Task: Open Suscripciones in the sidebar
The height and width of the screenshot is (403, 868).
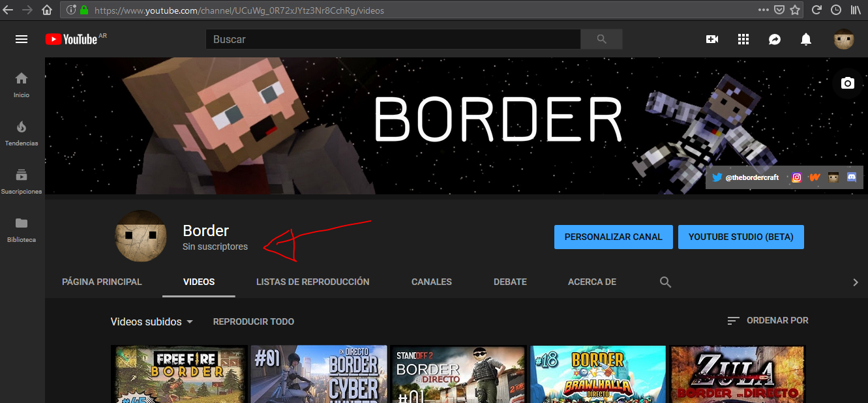Action: tap(22, 181)
